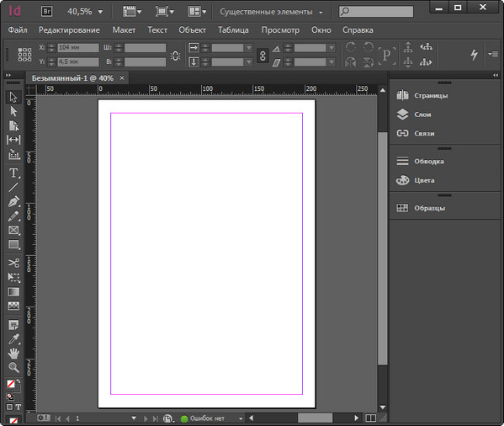Click the reference point locator grid
Image resolution: width=504 pixels, height=426 pixels.
[24, 55]
